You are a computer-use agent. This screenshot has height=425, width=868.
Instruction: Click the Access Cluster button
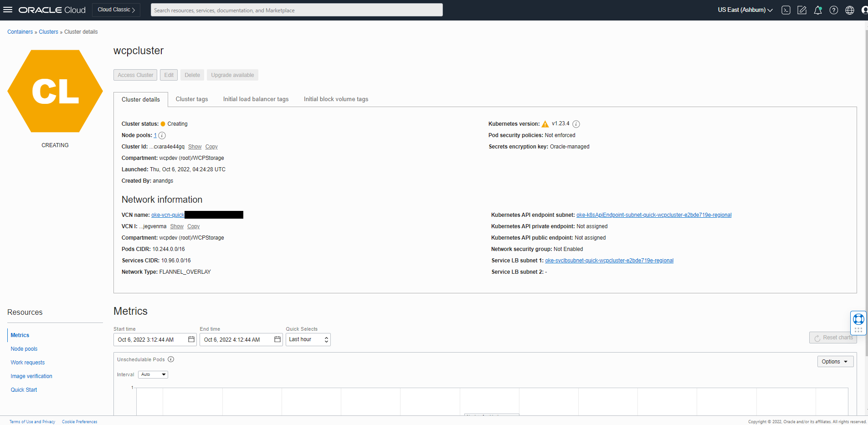pos(135,75)
